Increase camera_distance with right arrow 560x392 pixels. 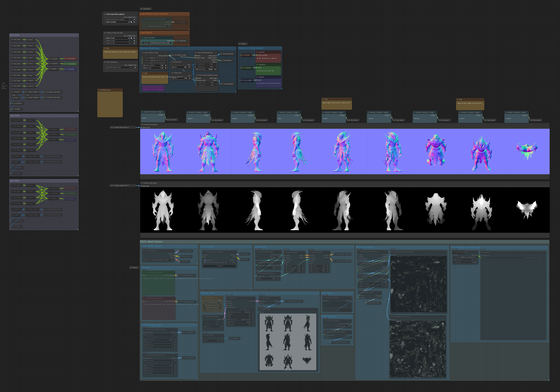click(166, 65)
